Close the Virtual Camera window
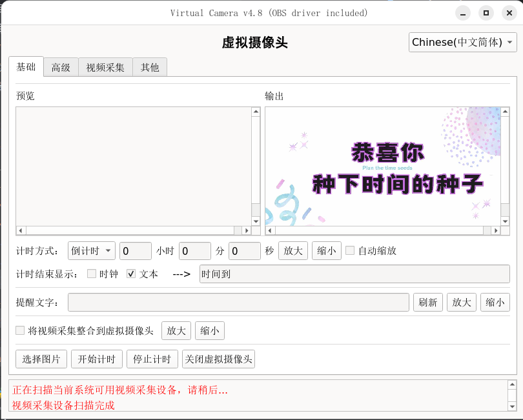 [509, 13]
